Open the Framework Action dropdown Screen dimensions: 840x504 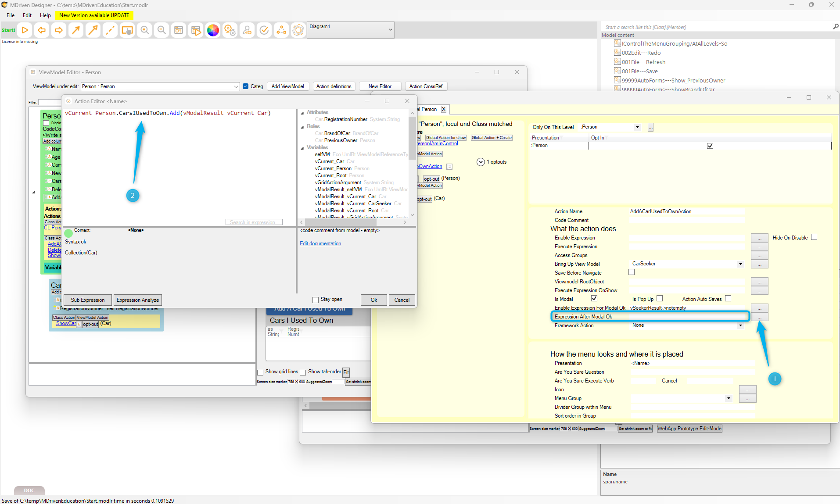coord(740,325)
